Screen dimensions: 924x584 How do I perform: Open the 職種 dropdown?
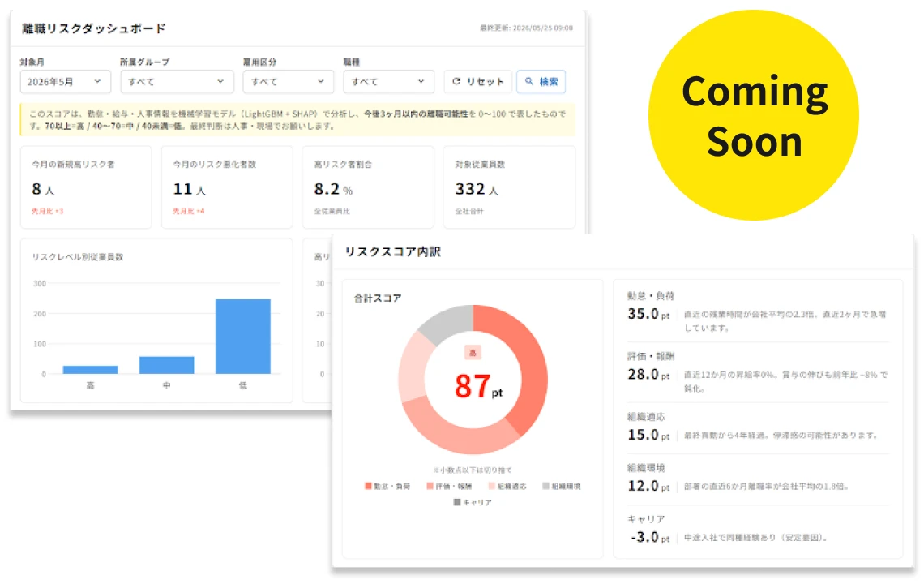point(389,81)
